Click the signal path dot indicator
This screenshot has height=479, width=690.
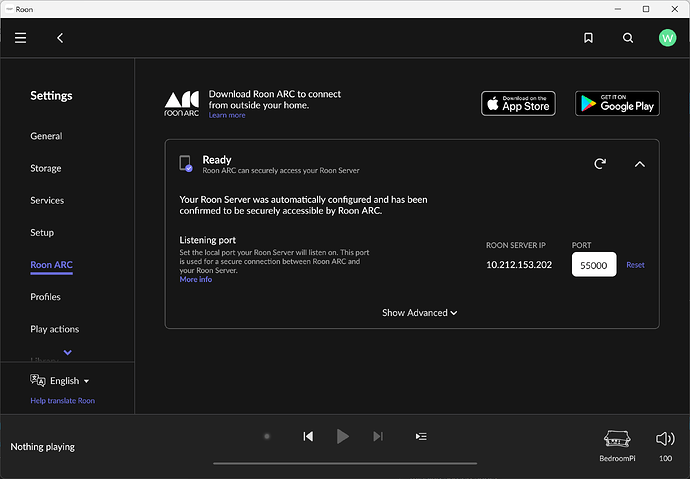click(x=267, y=436)
